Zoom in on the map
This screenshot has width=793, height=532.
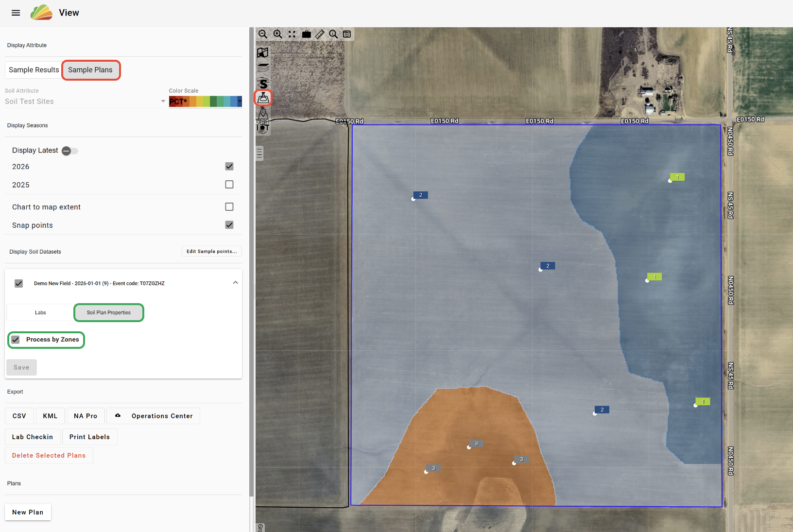[x=277, y=34]
